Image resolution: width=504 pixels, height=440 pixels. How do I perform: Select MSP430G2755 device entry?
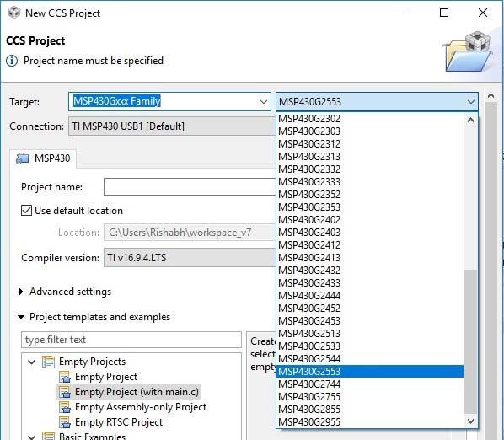[x=370, y=397]
